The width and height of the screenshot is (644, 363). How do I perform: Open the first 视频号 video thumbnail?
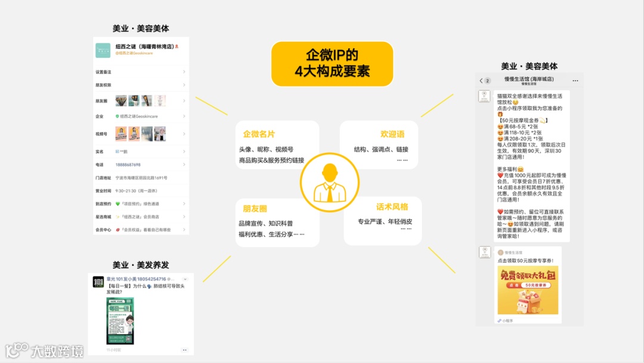(121, 134)
